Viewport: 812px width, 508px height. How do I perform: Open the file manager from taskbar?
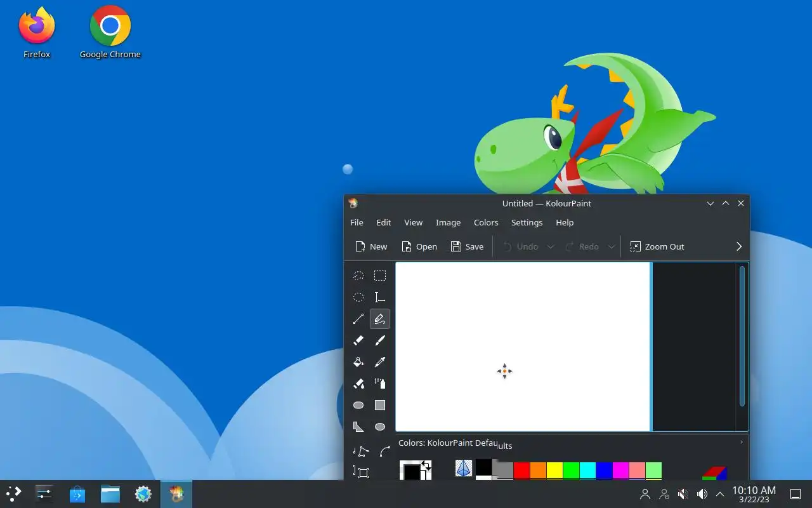click(x=110, y=494)
